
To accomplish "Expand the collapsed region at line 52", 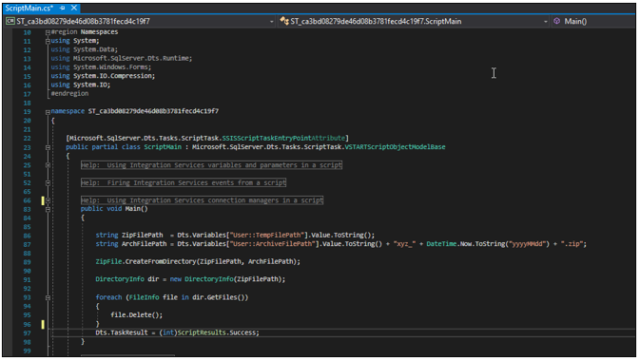I will point(48,183).
